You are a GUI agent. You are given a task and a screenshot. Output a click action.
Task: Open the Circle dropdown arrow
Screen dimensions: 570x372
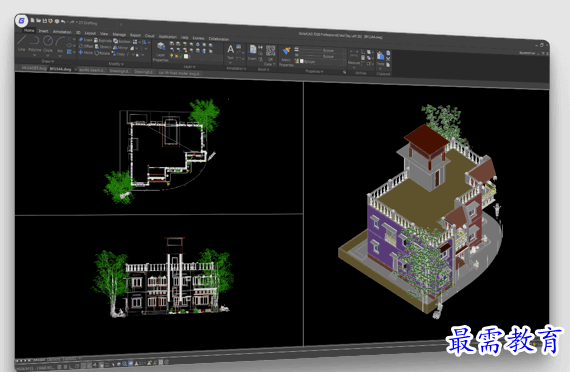click(48, 56)
